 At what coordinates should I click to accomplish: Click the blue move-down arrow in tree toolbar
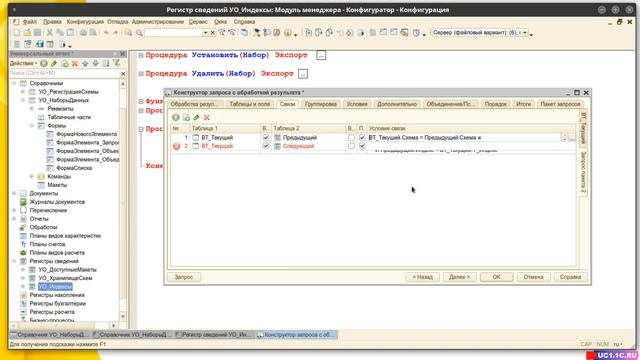pyautogui.click(x=96, y=63)
